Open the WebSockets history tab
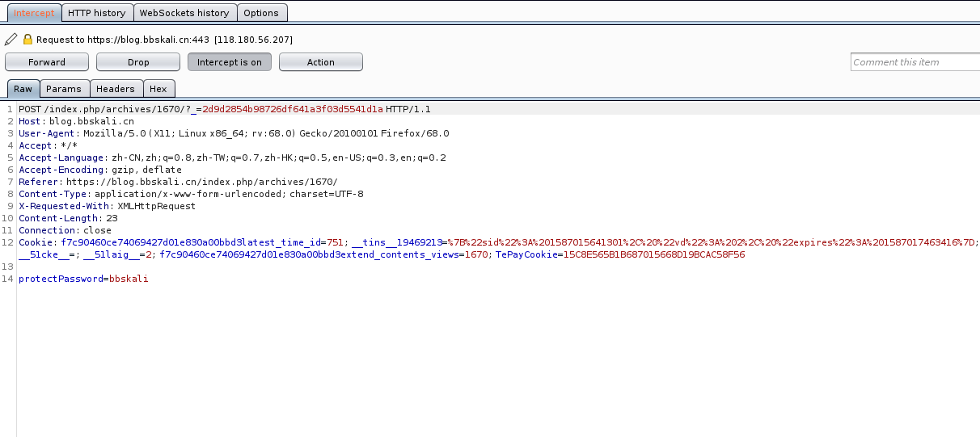 pyautogui.click(x=184, y=13)
